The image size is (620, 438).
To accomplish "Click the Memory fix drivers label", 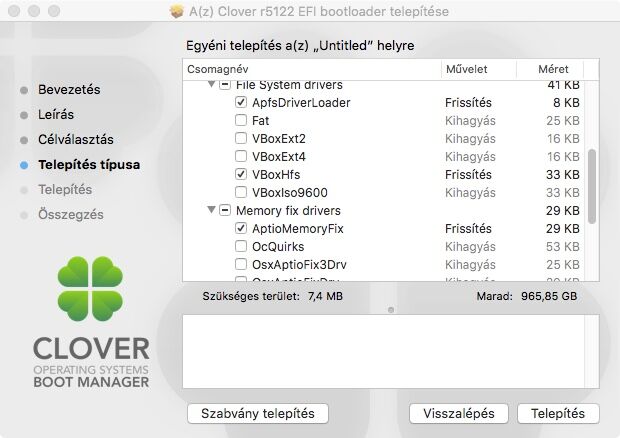I will click(x=288, y=211).
